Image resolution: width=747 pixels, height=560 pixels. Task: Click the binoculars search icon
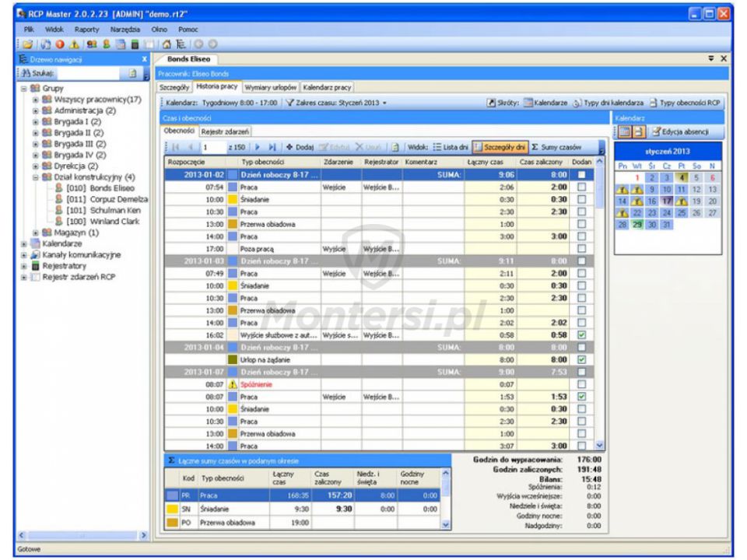point(26,73)
